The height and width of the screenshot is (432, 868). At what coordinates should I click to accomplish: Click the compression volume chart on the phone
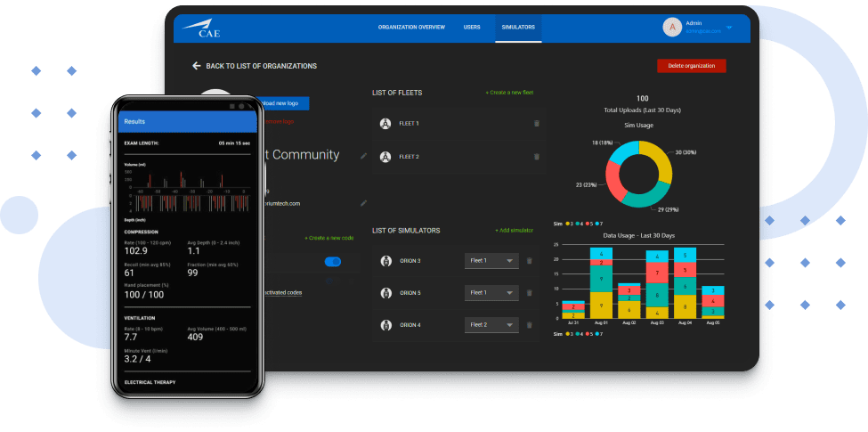point(187,190)
